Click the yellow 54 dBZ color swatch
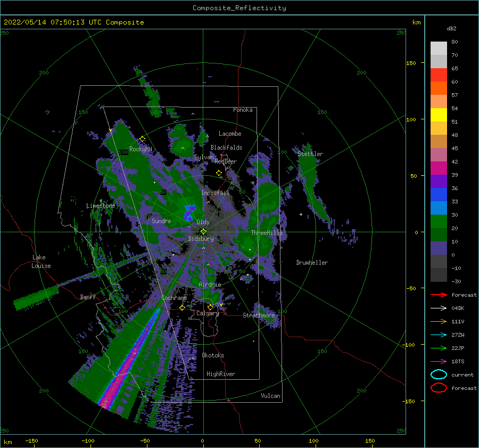The width and height of the screenshot is (479, 448). point(439,115)
